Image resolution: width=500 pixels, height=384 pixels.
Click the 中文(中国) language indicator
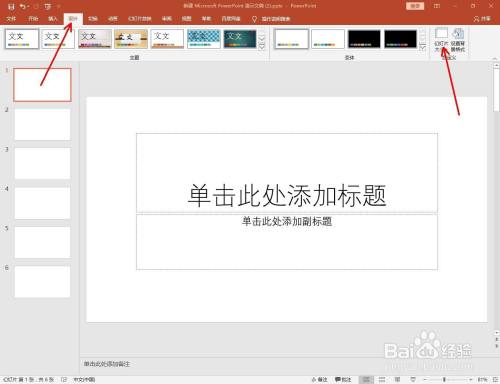(x=84, y=380)
